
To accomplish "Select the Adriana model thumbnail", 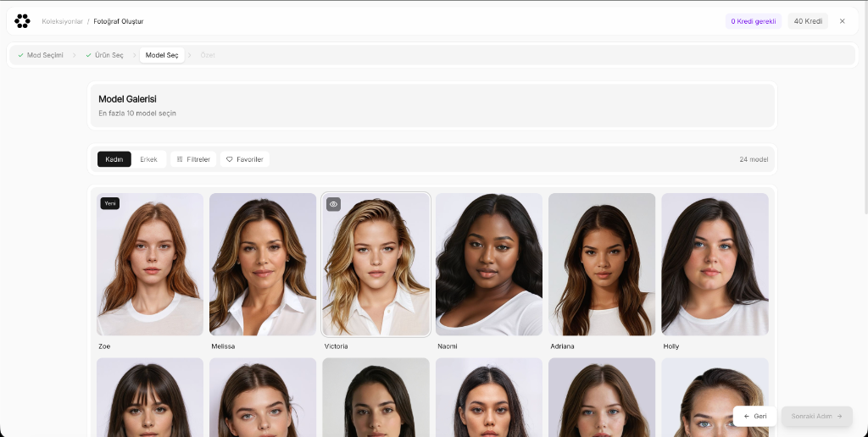I will point(602,264).
